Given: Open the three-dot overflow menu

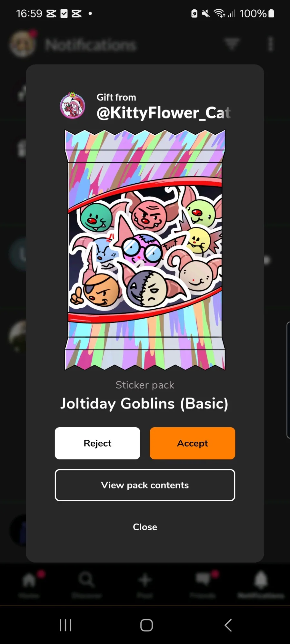Looking at the screenshot, I should point(271,44).
